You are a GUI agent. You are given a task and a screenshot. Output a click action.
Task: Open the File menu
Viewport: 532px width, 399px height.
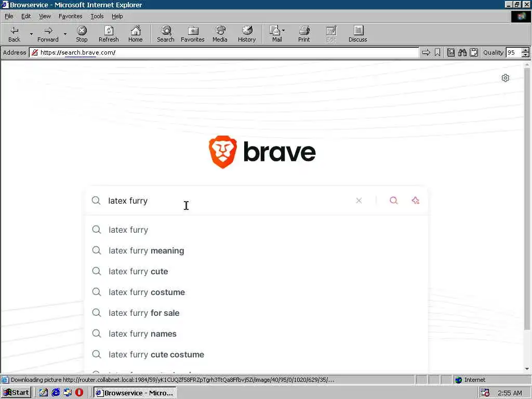point(9,16)
